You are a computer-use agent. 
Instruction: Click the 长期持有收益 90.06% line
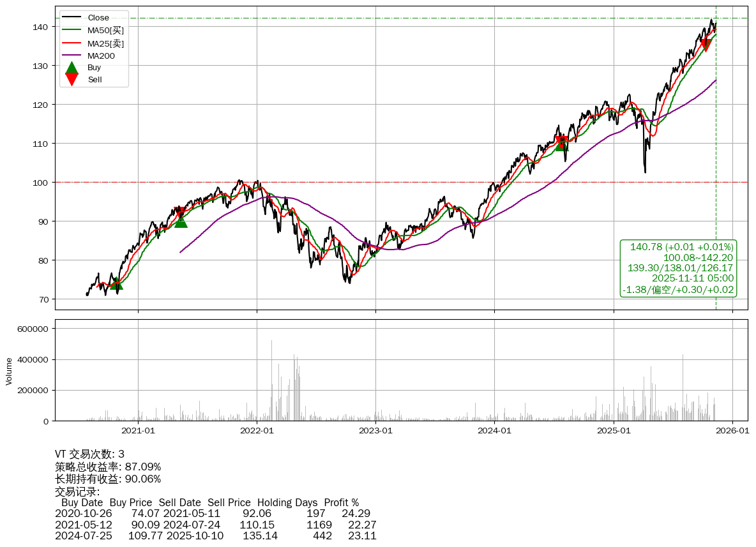pyautogui.click(x=108, y=479)
